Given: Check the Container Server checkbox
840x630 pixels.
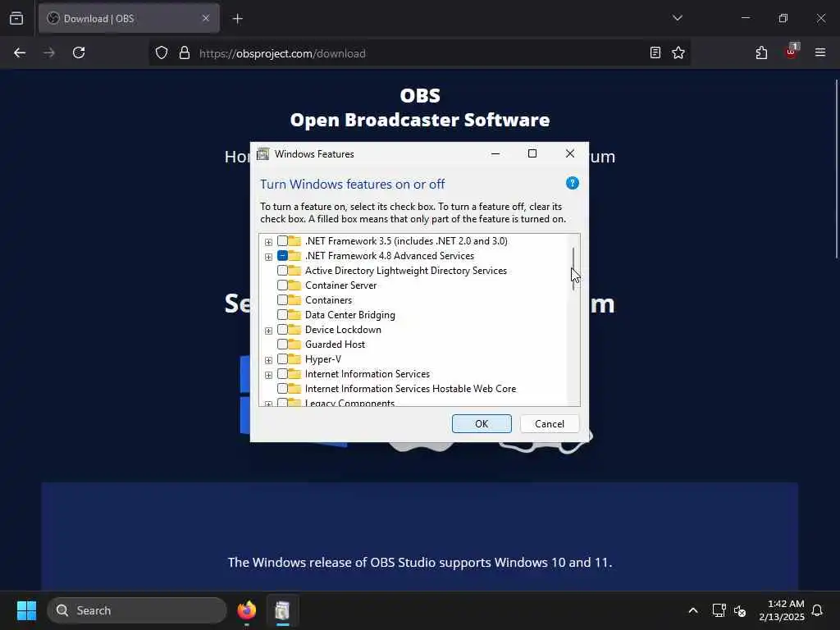Looking at the screenshot, I should 282,285.
